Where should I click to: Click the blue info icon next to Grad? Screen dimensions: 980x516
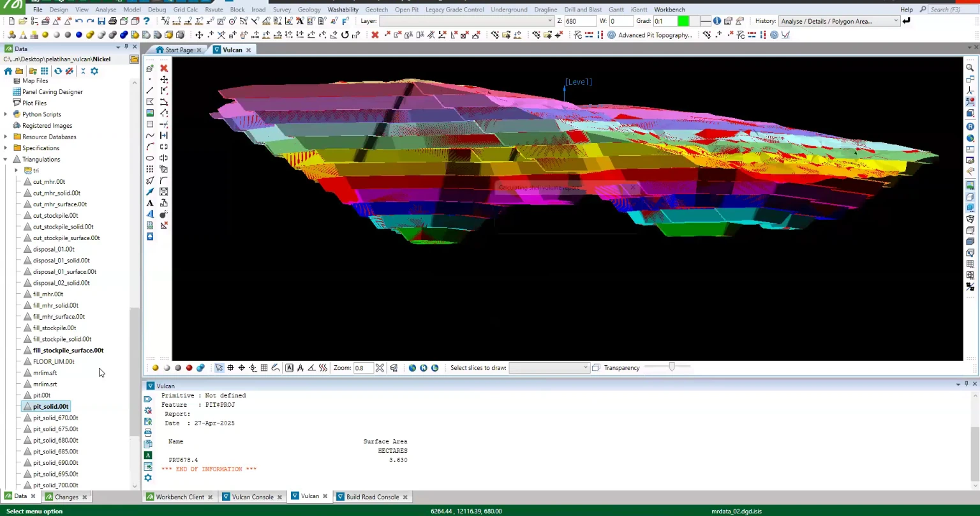pyautogui.click(x=717, y=21)
